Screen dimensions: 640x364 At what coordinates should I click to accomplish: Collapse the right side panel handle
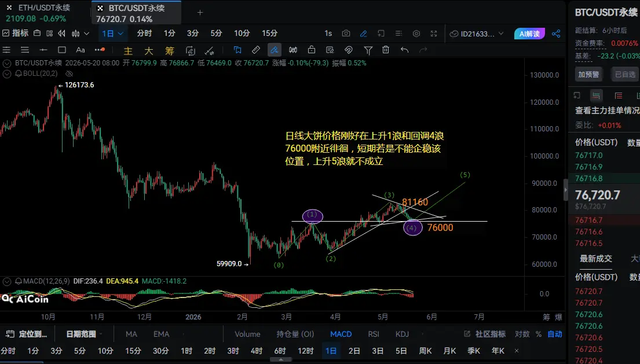pos(566,190)
